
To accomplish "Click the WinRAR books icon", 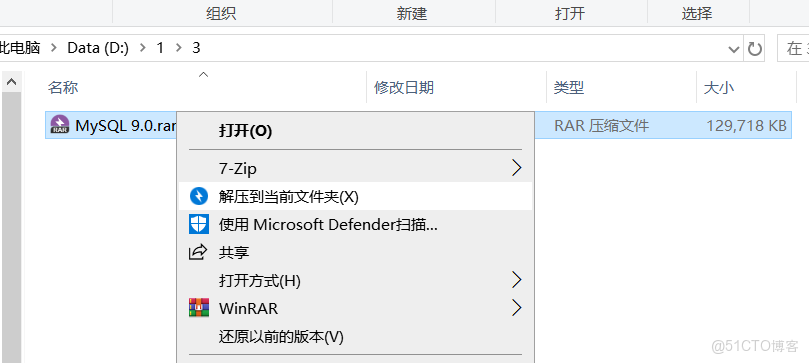I will point(199,308).
